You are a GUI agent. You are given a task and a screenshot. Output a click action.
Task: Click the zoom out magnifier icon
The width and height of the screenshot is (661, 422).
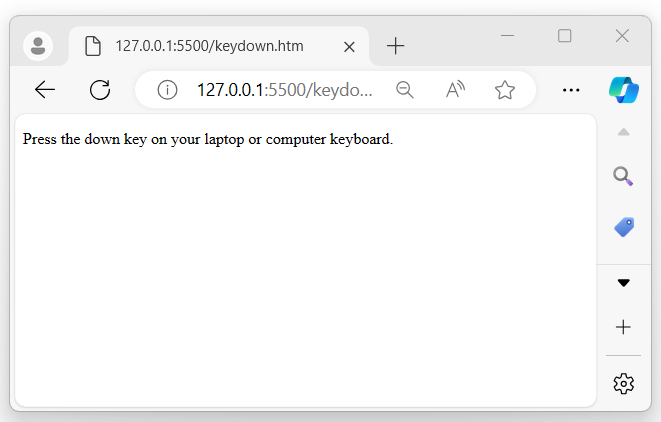405,90
